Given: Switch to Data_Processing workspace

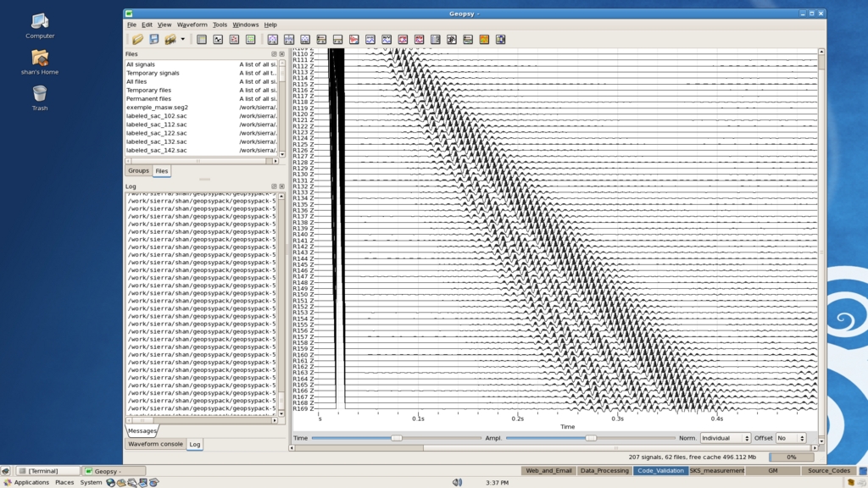Looking at the screenshot, I should [603, 470].
